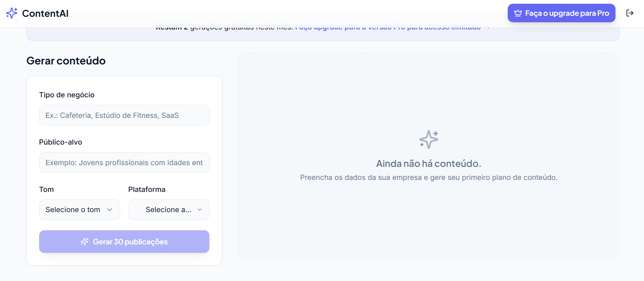This screenshot has width=644, height=281.
Task: Click the chevron in the Tom selector
Action: pos(110,210)
